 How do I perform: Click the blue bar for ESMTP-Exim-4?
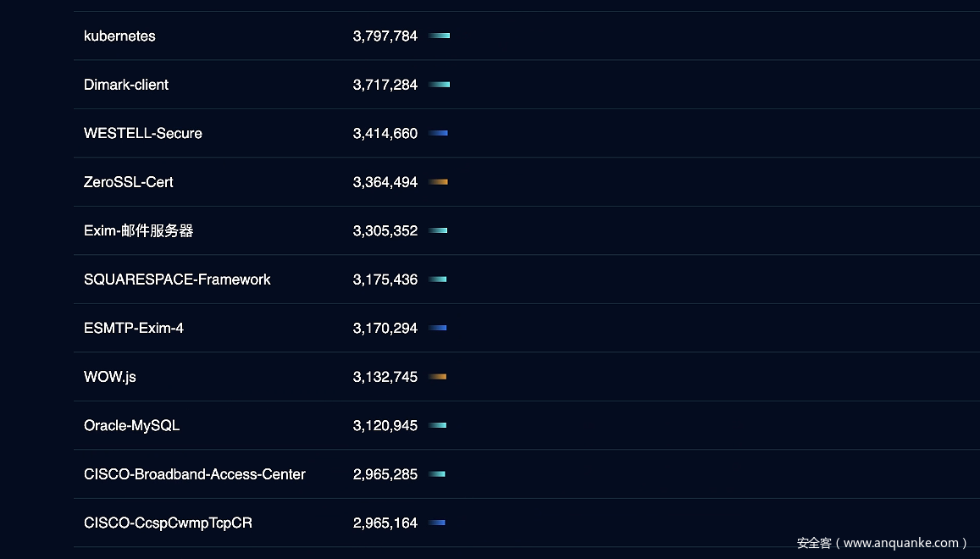pos(438,328)
